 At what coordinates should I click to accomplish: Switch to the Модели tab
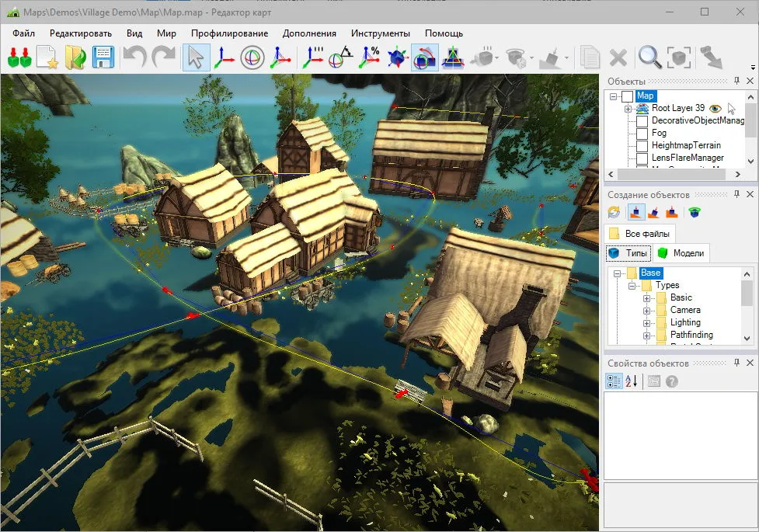681,252
